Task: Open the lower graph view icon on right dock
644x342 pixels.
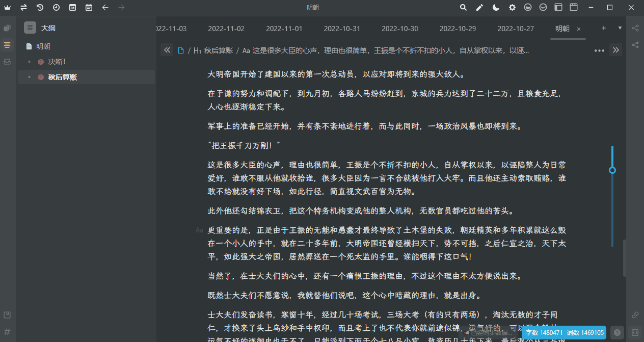Action: coord(635,45)
